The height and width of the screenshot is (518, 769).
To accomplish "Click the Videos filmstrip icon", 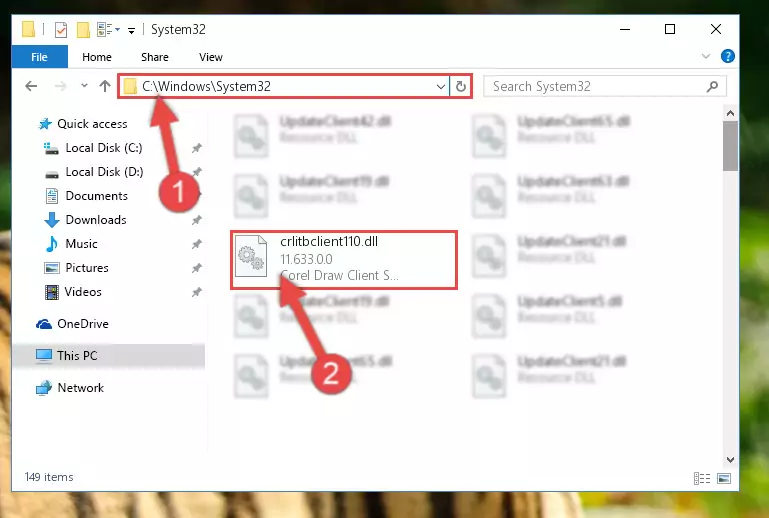I will (51, 292).
